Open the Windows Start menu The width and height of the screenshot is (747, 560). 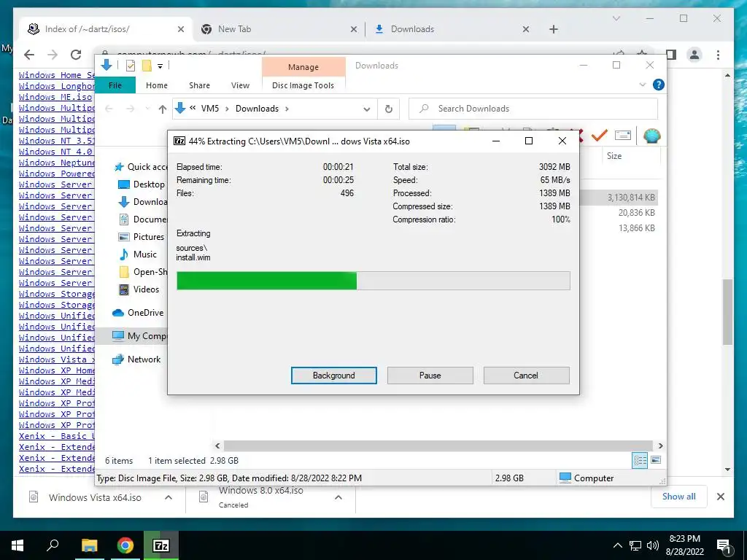(x=18, y=545)
